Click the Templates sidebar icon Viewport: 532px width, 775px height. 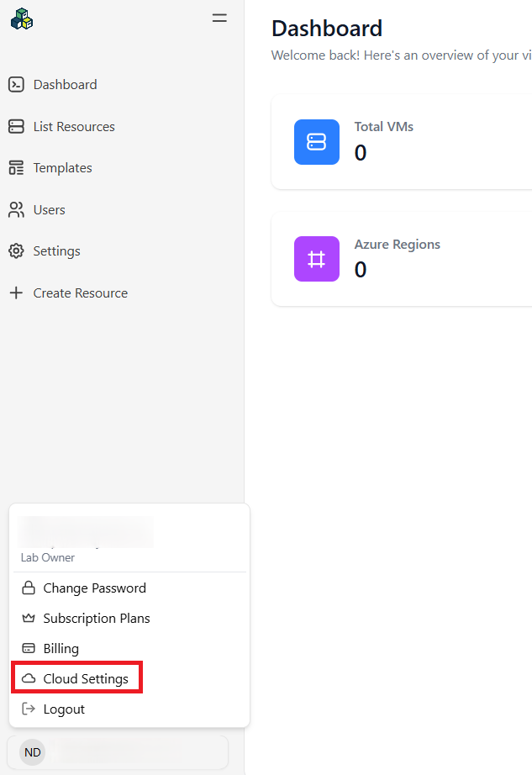tap(17, 167)
